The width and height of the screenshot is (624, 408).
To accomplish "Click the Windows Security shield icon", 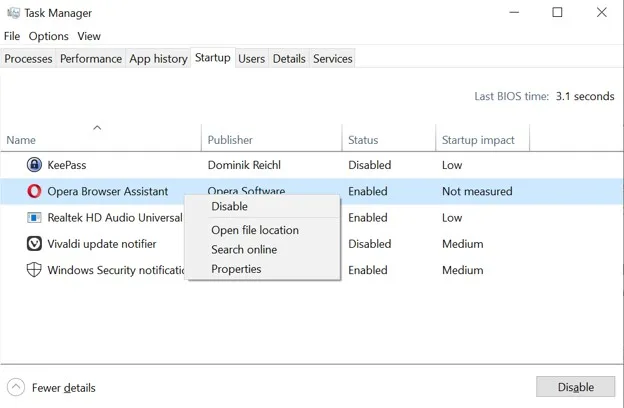I will point(34,270).
